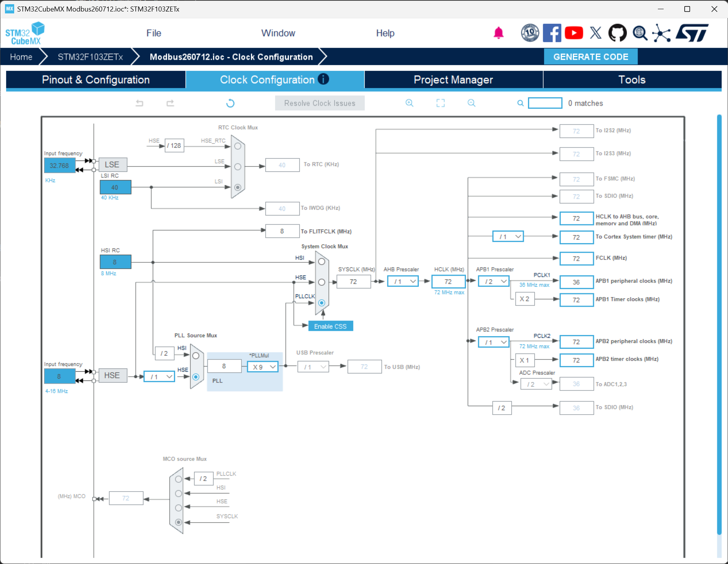Click the vertical scrollbar of clock diagram

[719, 325]
